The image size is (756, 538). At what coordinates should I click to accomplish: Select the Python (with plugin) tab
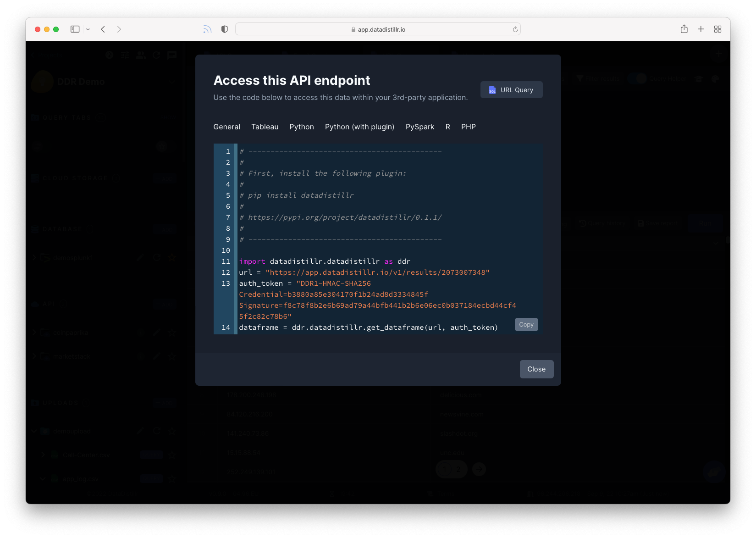(x=359, y=127)
